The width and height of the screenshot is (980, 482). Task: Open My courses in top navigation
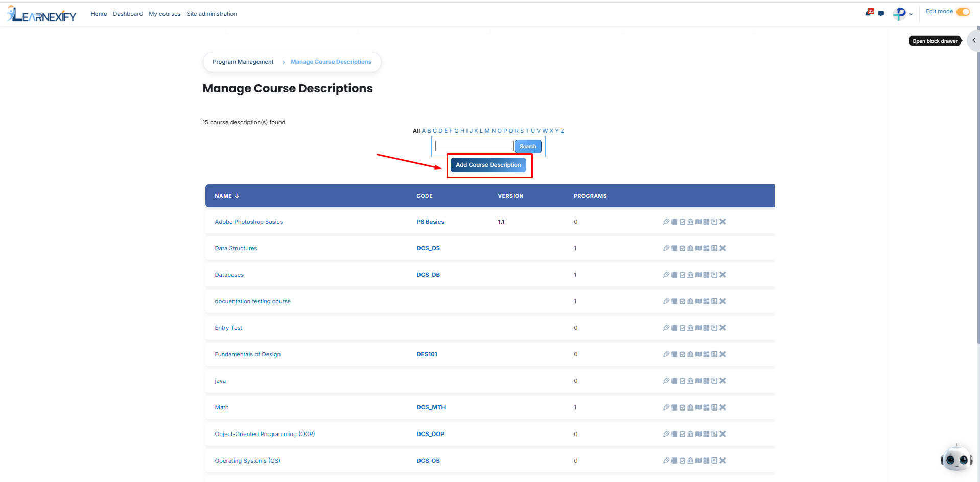[165, 14]
